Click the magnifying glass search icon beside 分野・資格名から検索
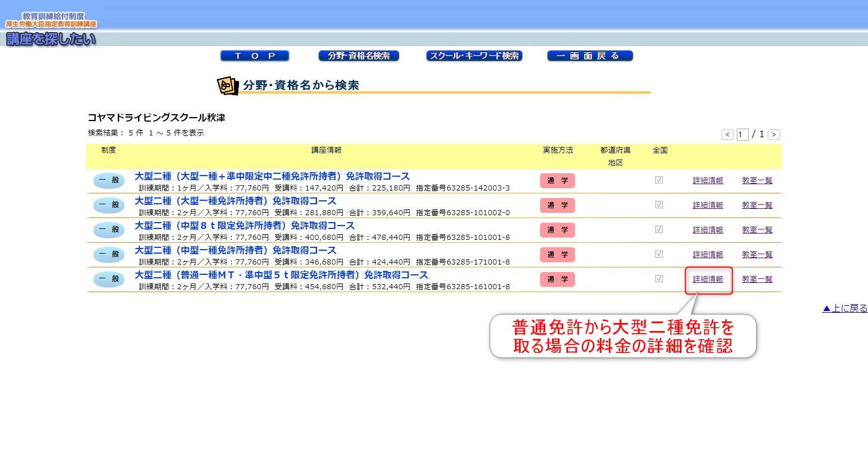 227,85
